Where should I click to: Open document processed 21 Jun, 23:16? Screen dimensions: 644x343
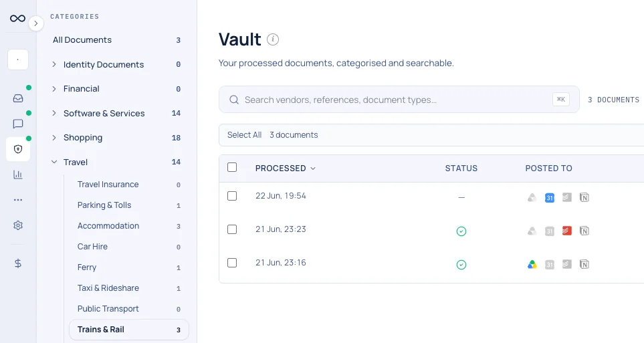click(x=280, y=263)
